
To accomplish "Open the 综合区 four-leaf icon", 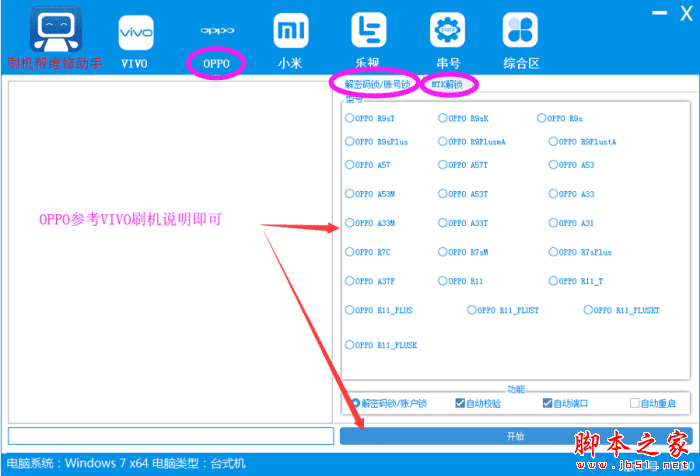I will tap(520, 30).
